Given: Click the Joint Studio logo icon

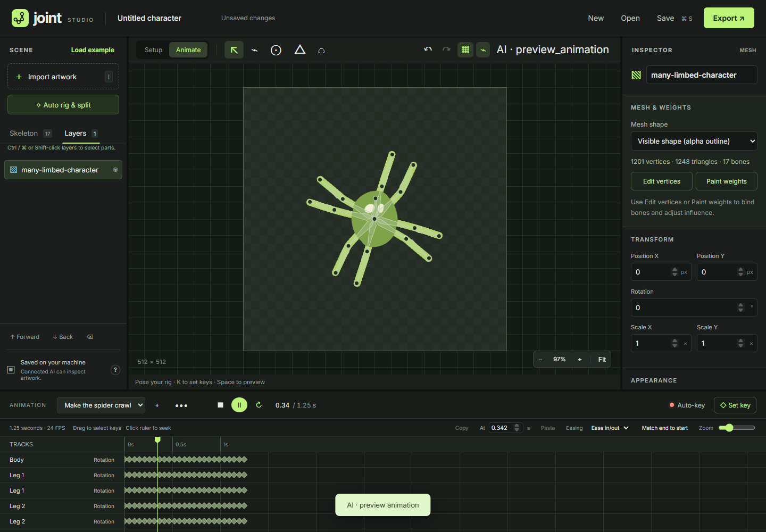Looking at the screenshot, I should coord(20,18).
